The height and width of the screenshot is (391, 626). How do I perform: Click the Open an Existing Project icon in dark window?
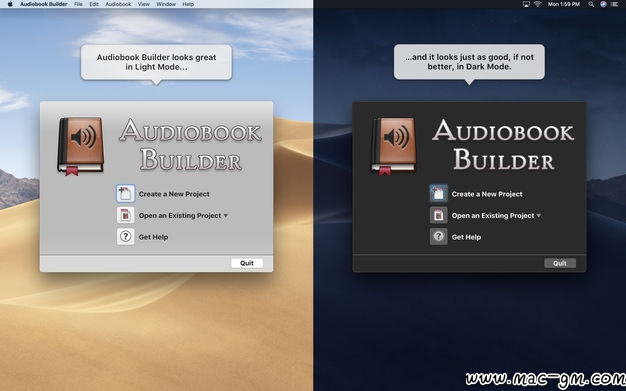pos(438,215)
